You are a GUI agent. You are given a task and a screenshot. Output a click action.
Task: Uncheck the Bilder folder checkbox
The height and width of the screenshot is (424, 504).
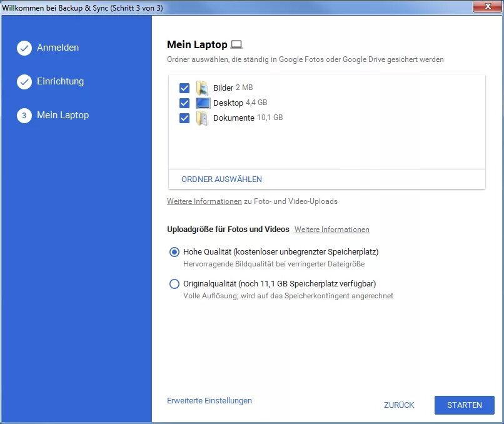tap(184, 88)
